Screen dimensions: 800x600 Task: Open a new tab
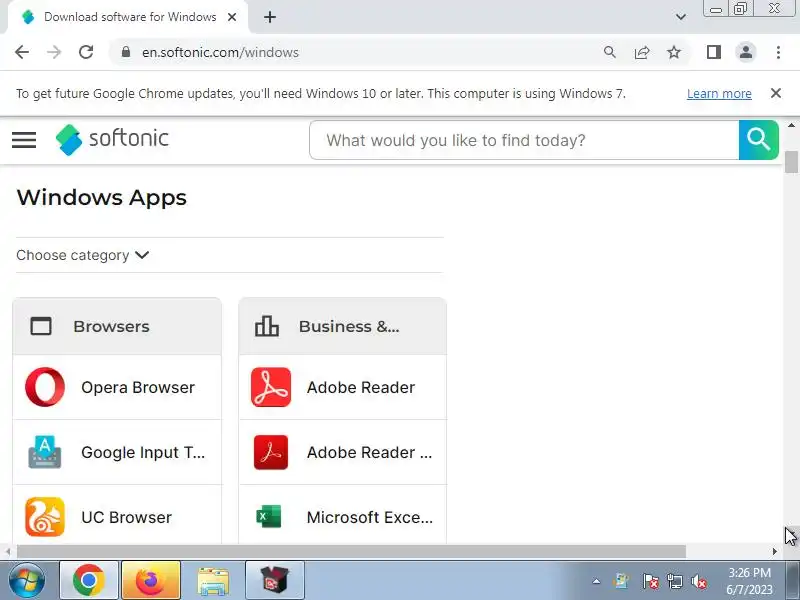[270, 17]
